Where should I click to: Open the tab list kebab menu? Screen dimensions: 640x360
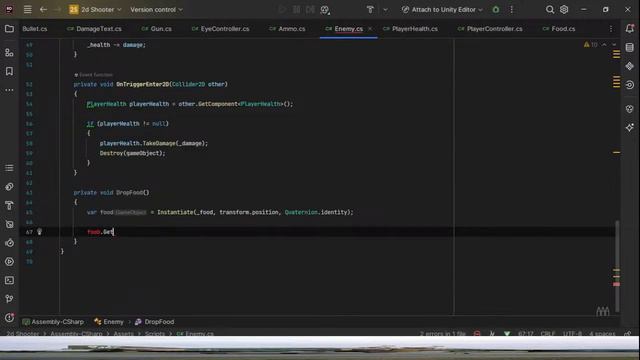(611, 29)
